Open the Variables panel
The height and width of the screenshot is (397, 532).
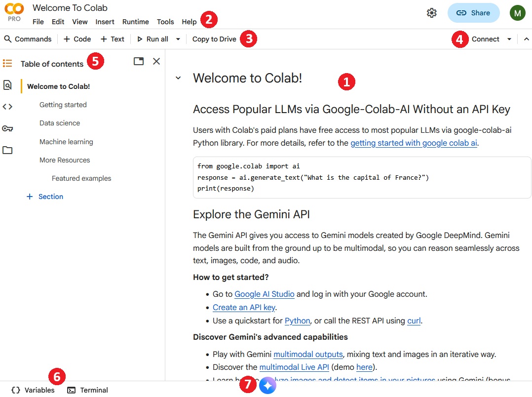click(x=33, y=390)
